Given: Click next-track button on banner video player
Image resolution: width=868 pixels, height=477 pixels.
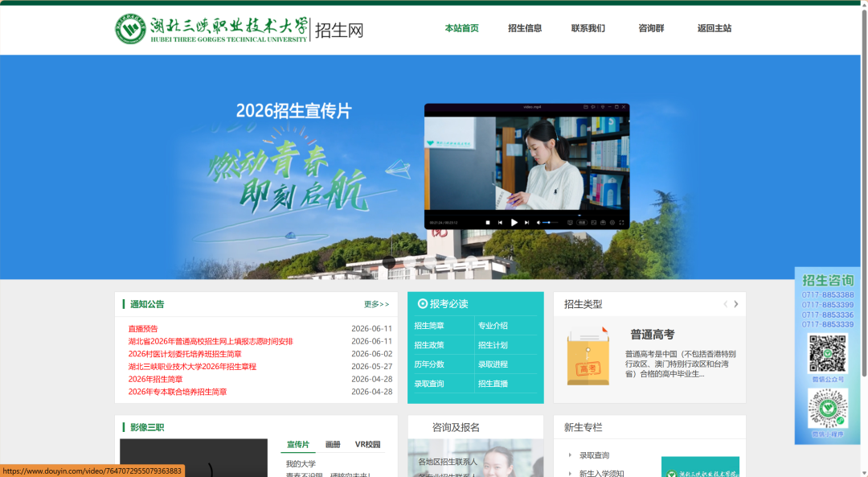Looking at the screenshot, I should click(527, 223).
